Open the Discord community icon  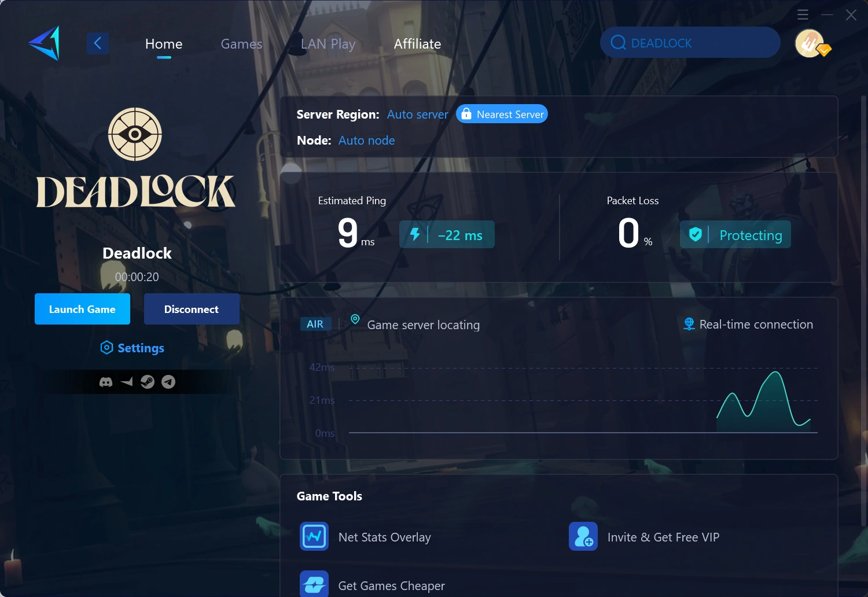coord(106,382)
